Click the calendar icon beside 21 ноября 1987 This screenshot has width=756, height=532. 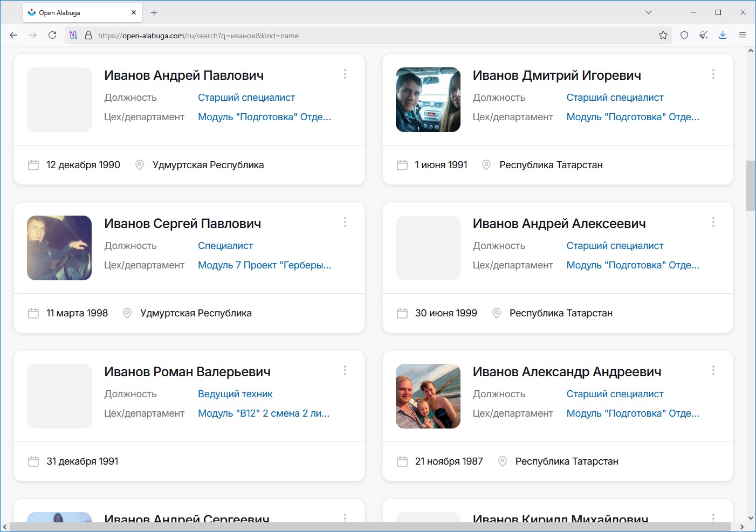(402, 461)
